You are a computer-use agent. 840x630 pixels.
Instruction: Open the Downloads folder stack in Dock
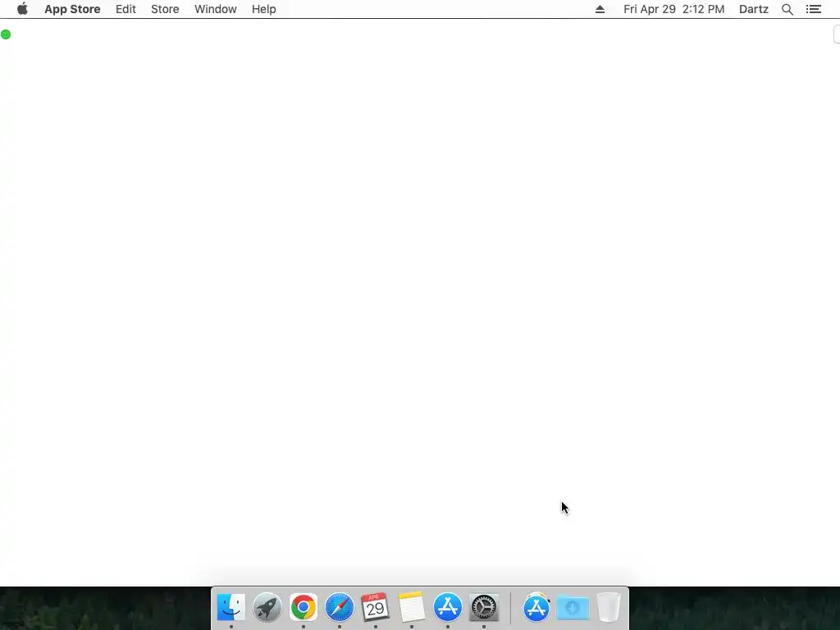click(573, 608)
